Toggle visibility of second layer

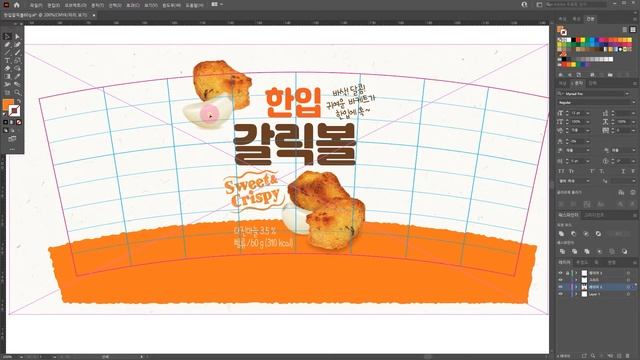[x=560, y=280]
